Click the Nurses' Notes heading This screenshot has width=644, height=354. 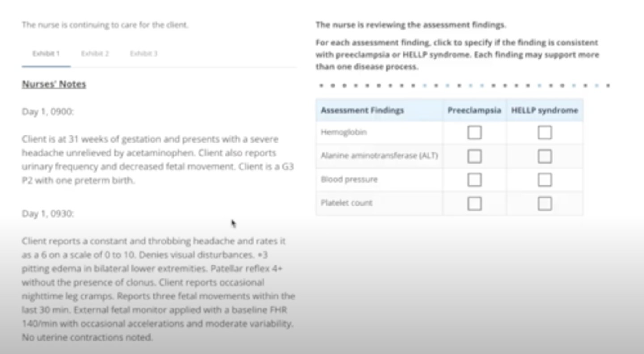tap(54, 84)
